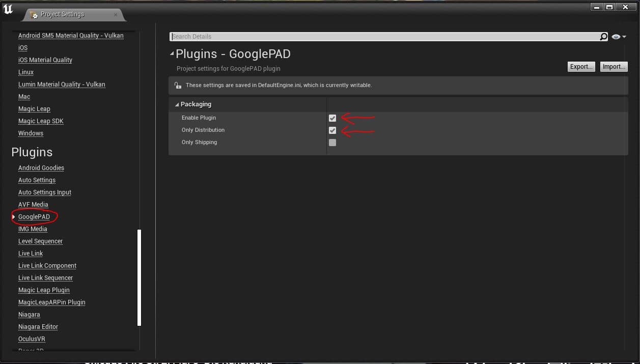Click the lock icon beside DefaultEngine.ini notice

coord(177,86)
